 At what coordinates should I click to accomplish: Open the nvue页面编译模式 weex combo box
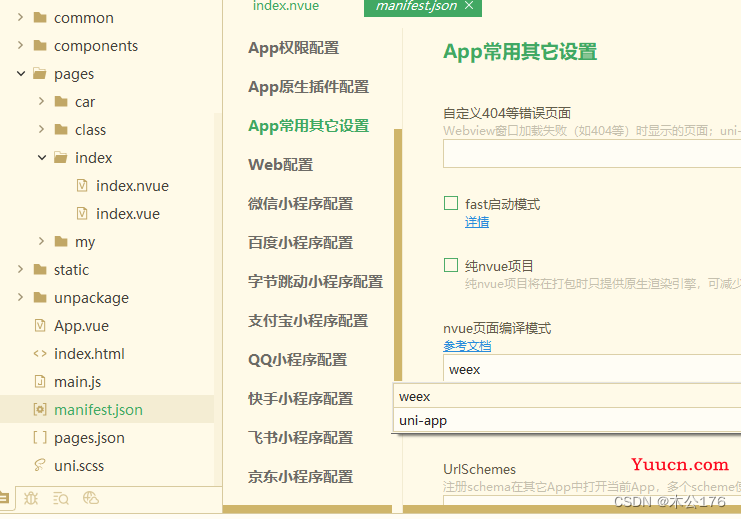pyautogui.click(x=592, y=369)
